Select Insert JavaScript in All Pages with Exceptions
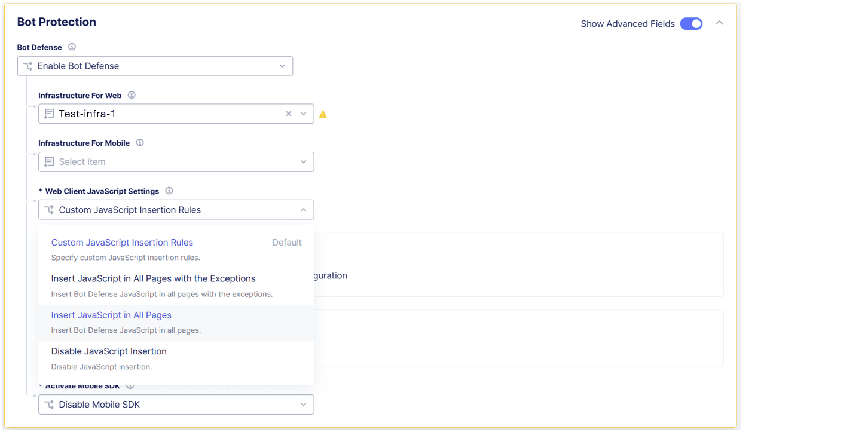 153,279
